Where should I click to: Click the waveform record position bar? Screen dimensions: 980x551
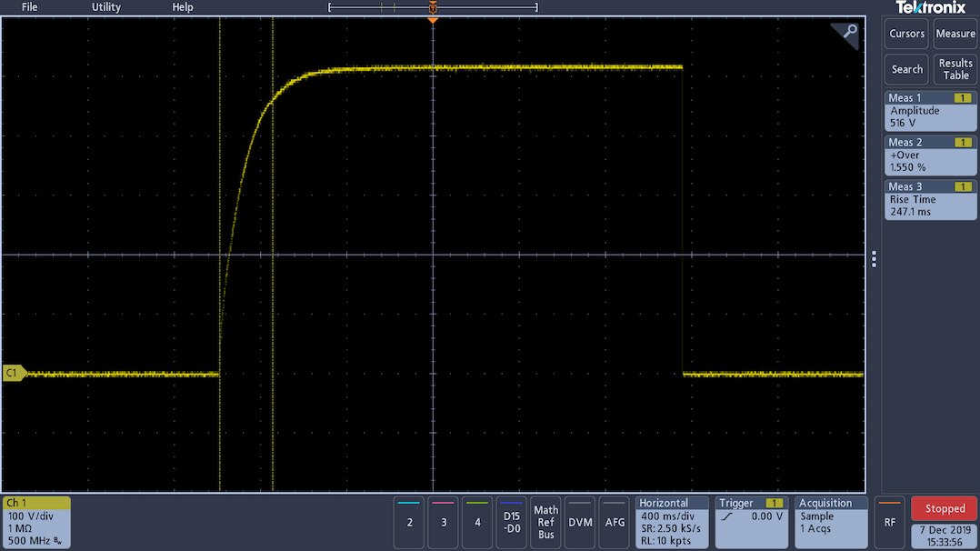(x=433, y=7)
